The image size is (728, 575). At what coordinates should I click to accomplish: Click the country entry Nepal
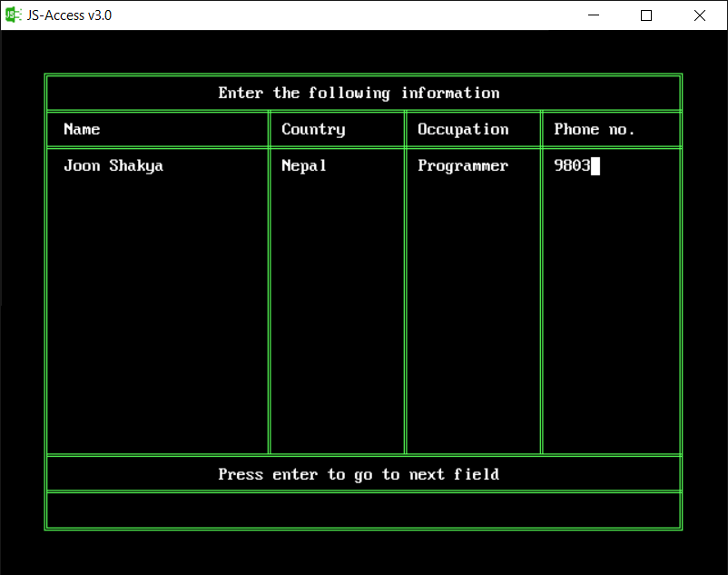point(303,165)
